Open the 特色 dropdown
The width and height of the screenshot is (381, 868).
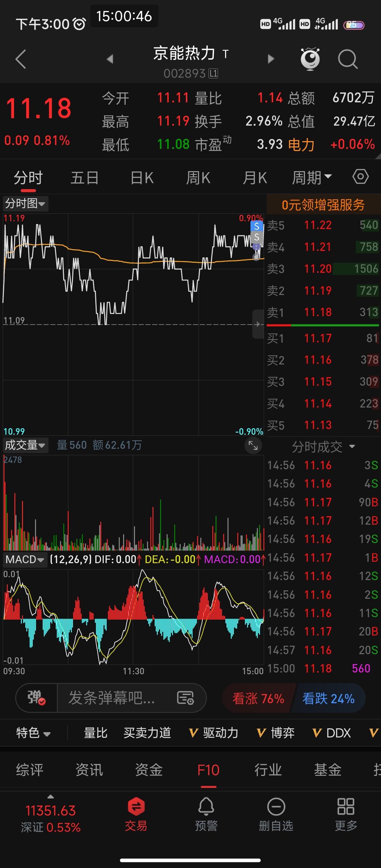point(34,733)
